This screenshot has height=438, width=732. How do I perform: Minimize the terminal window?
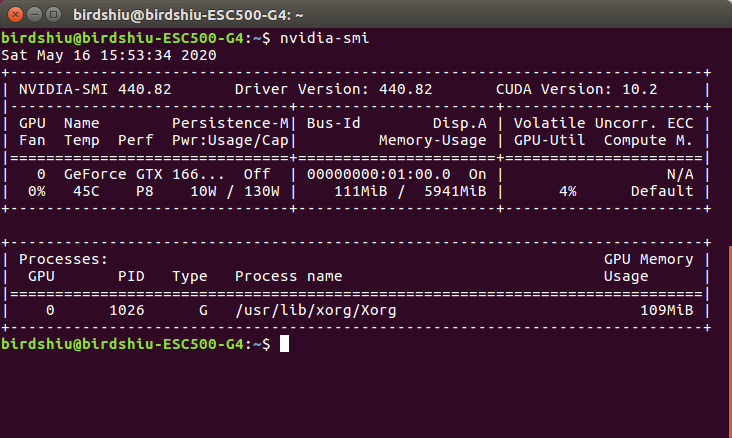35,15
